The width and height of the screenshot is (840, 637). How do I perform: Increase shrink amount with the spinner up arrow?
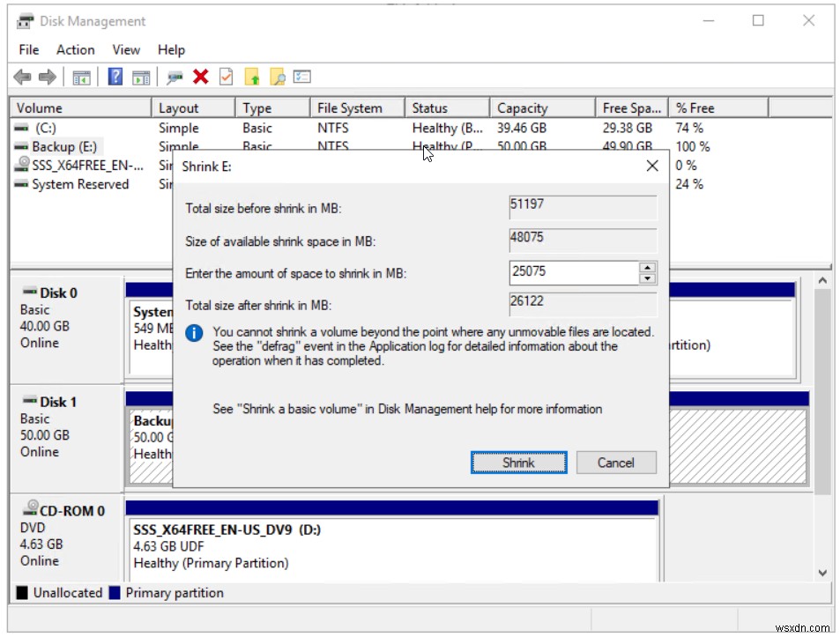648,268
